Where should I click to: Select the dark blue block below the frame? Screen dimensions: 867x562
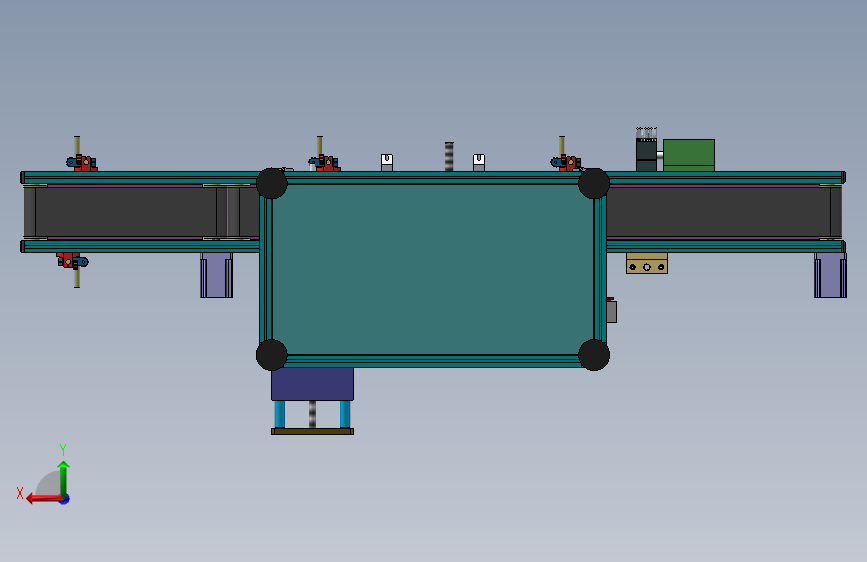312,384
